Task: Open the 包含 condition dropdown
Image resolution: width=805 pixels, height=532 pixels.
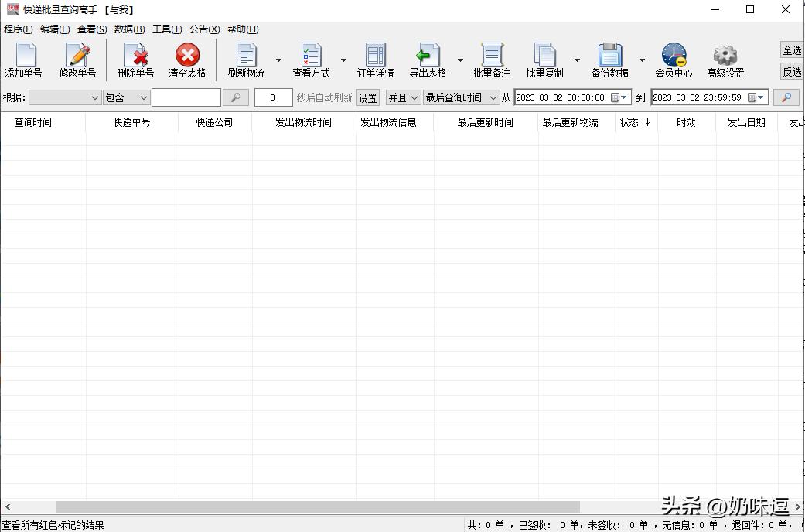Action: tap(125, 97)
